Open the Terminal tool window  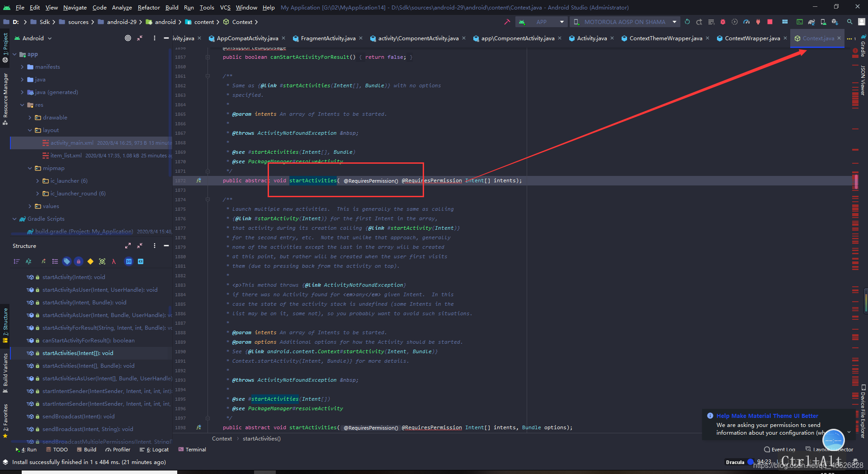pos(192,450)
